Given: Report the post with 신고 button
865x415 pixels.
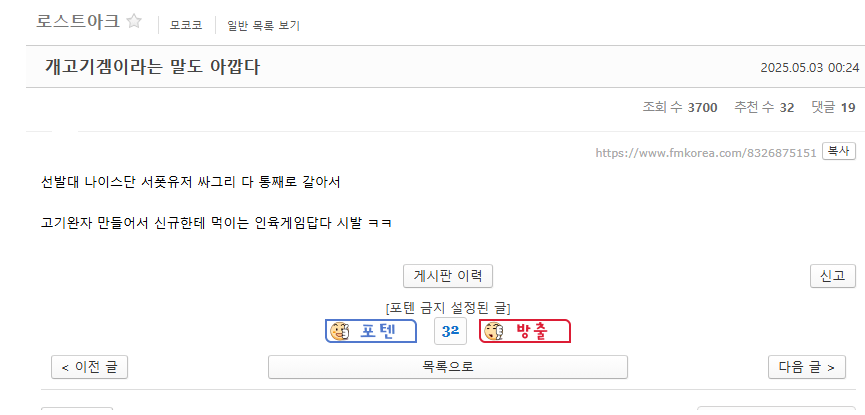Looking at the screenshot, I should [832, 276].
